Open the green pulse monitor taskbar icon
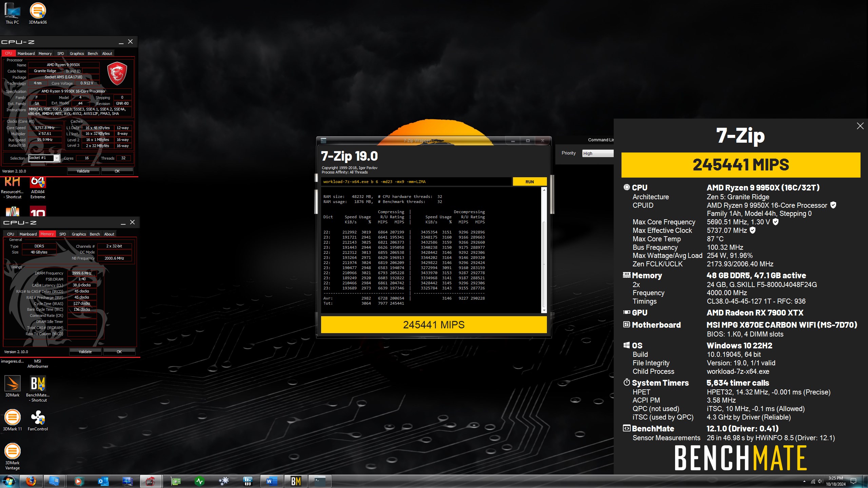 199,481
